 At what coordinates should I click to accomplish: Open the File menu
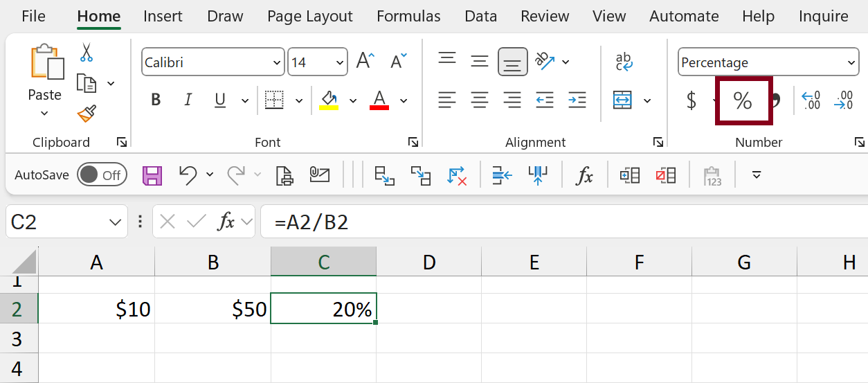(x=33, y=17)
